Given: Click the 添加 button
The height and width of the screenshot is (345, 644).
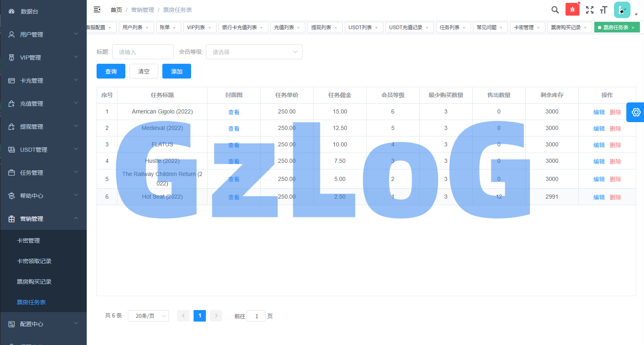Looking at the screenshot, I should coord(177,71).
